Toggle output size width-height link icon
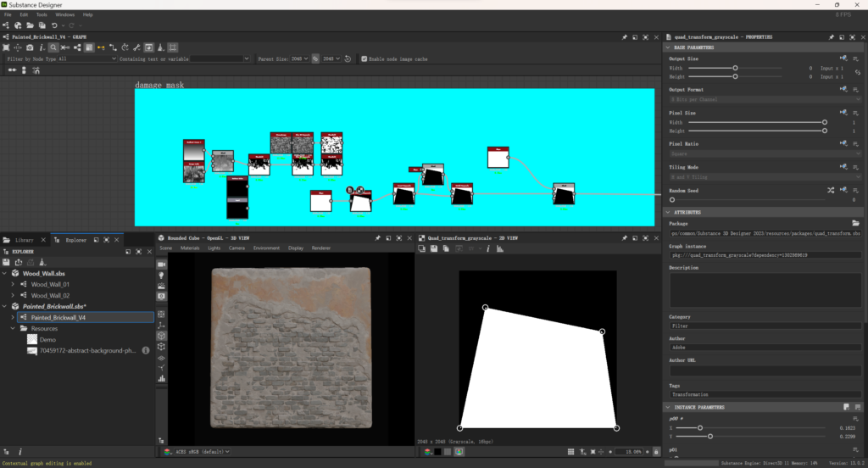Screen dimensions: 868x468 pos(857,72)
